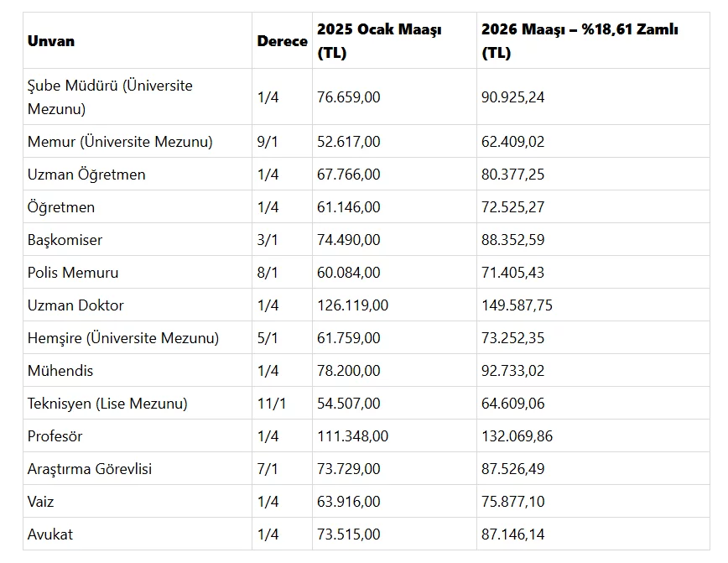Click the Hemşire (Üniversite Mezunu) cell
Image resolution: width=728 pixels, height=563 pixels.
[123, 338]
